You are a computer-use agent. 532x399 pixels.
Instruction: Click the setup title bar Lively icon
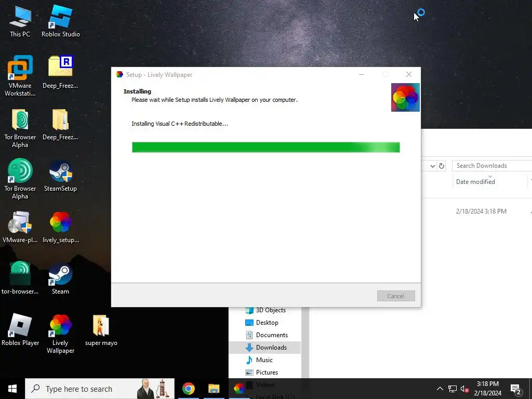119,74
